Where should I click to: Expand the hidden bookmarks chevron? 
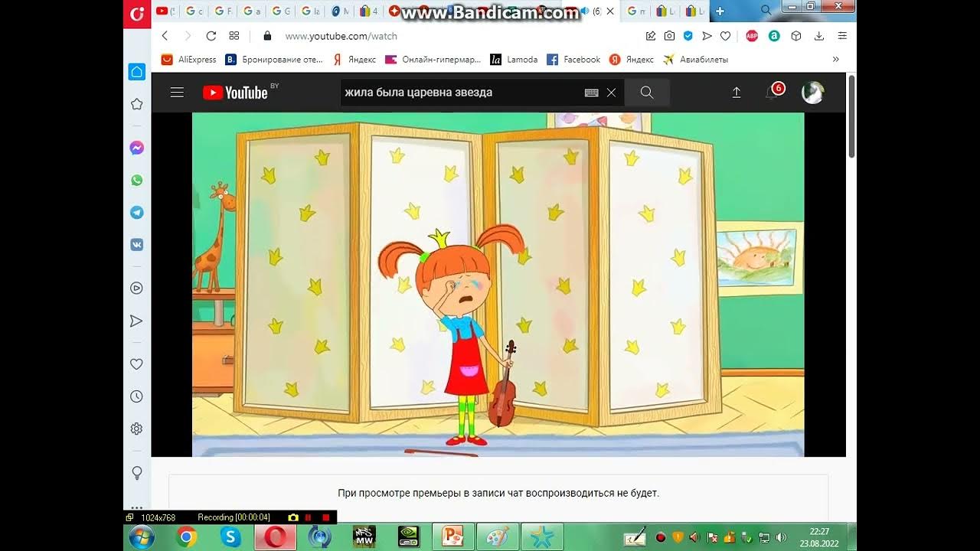coord(835,59)
